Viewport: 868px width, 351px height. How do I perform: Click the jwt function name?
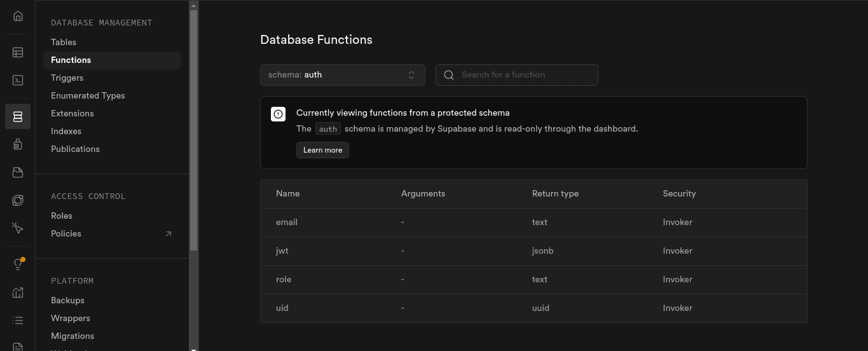[282, 251]
